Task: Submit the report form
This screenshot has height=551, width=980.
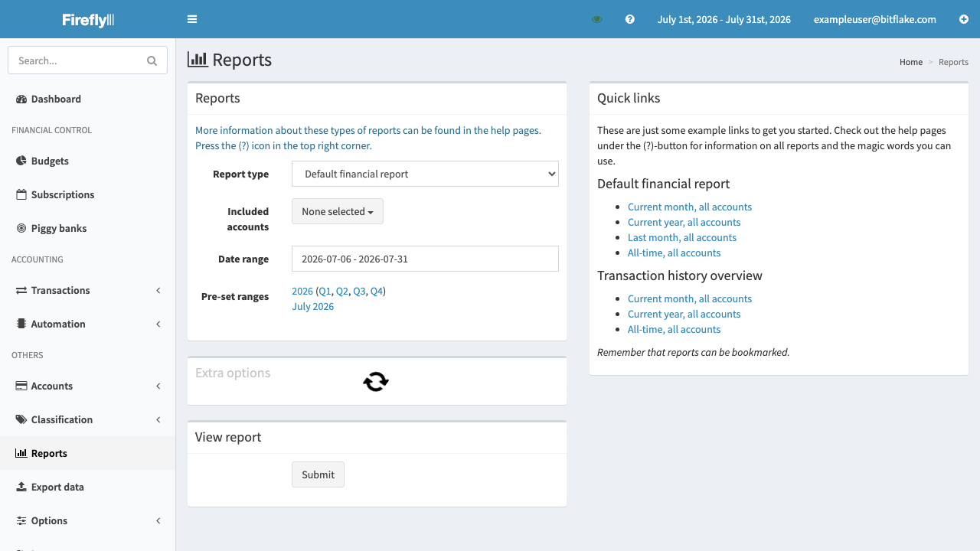Action: (x=318, y=474)
